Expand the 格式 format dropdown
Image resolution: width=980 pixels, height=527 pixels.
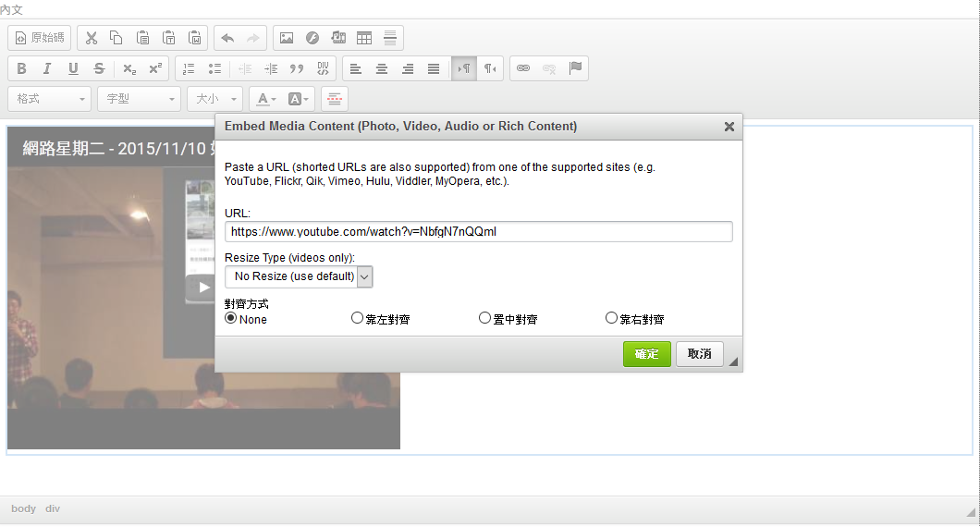[49, 99]
